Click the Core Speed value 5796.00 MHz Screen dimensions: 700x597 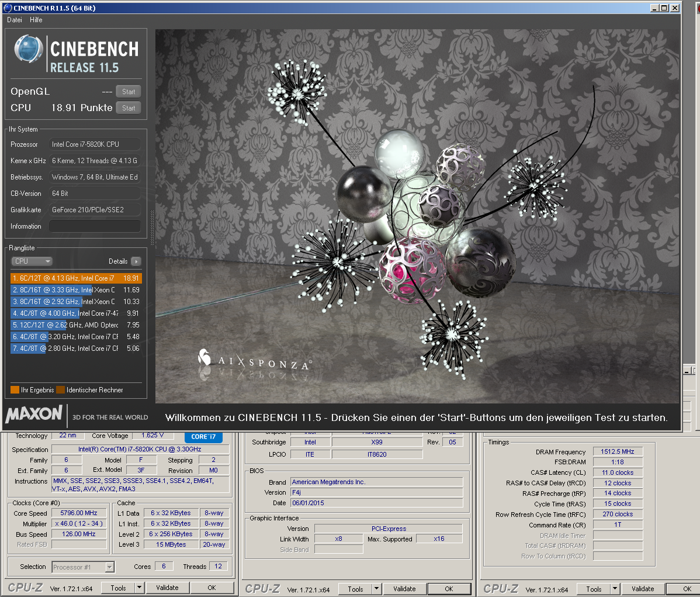(x=79, y=513)
